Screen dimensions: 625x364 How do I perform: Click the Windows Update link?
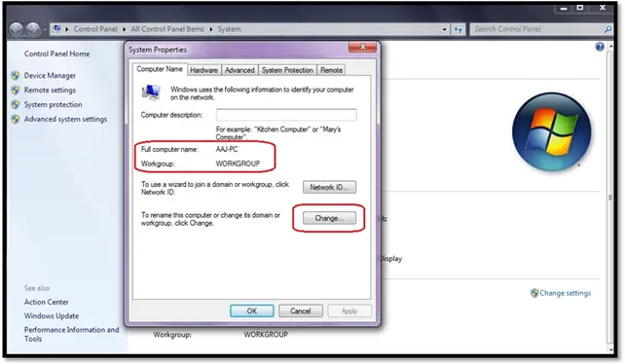(52, 315)
